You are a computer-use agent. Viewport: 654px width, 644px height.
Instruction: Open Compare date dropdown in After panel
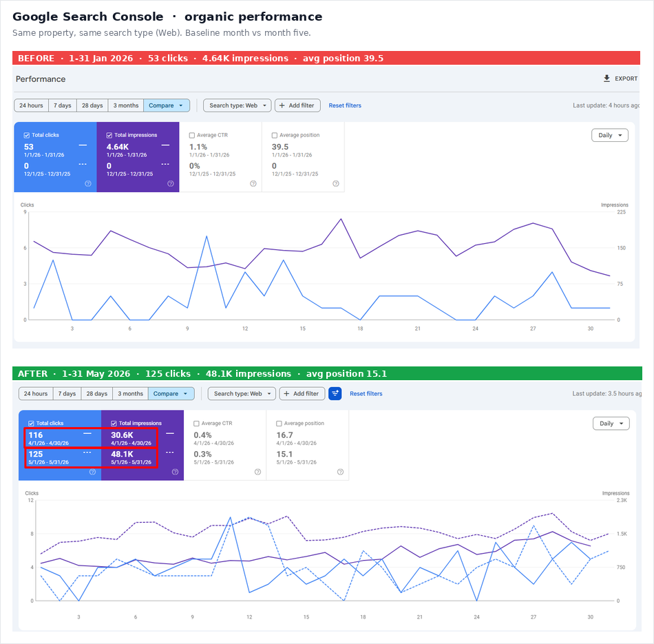tap(171, 393)
